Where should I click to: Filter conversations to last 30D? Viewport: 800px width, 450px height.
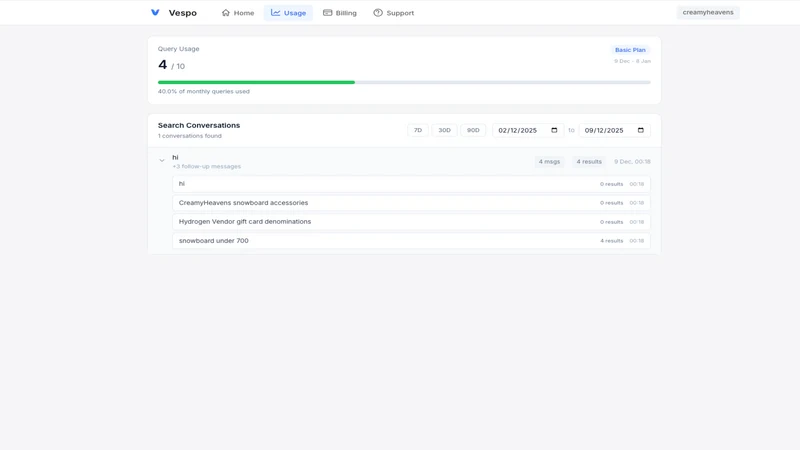click(444, 130)
